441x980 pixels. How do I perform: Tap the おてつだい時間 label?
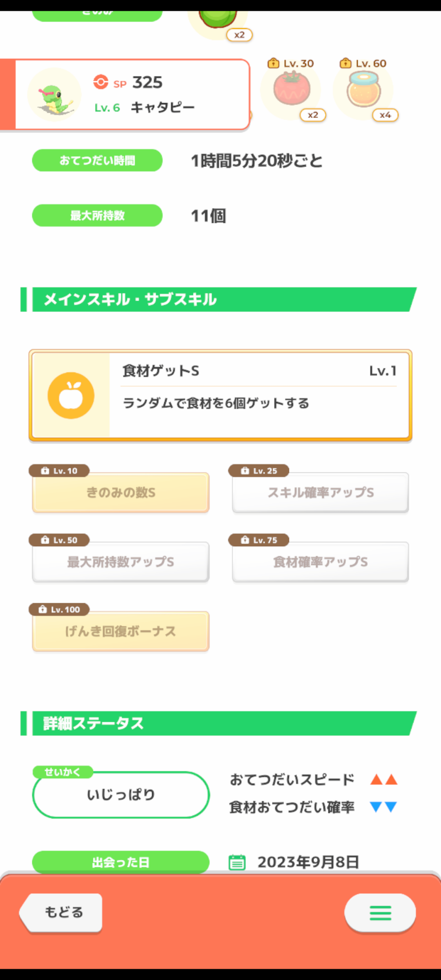point(97,161)
